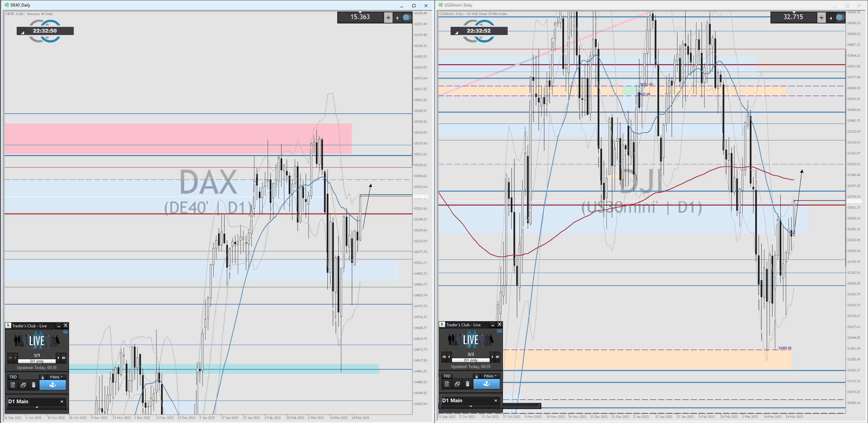The height and width of the screenshot is (423, 868).
Task: Minimize the DE40 Trader's Club - Live panel
Action: (x=58, y=326)
